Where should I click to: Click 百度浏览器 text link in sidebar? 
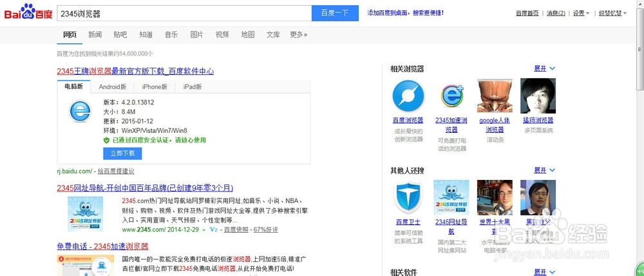click(408, 121)
